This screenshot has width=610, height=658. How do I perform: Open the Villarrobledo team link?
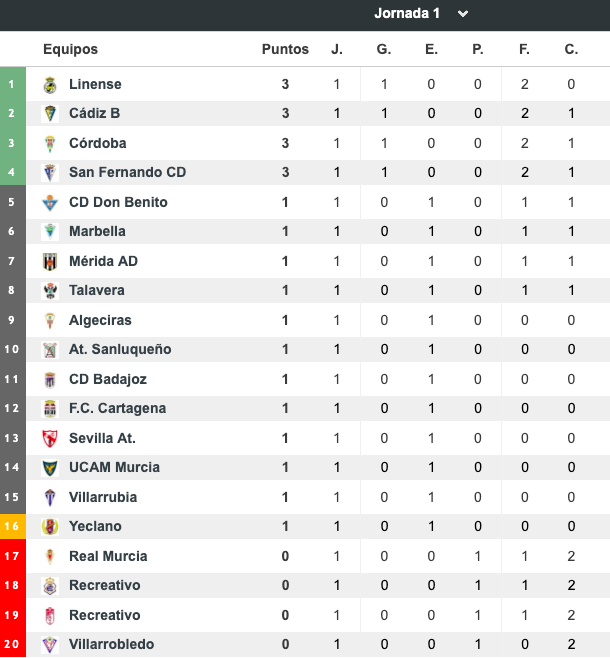[x=111, y=645]
